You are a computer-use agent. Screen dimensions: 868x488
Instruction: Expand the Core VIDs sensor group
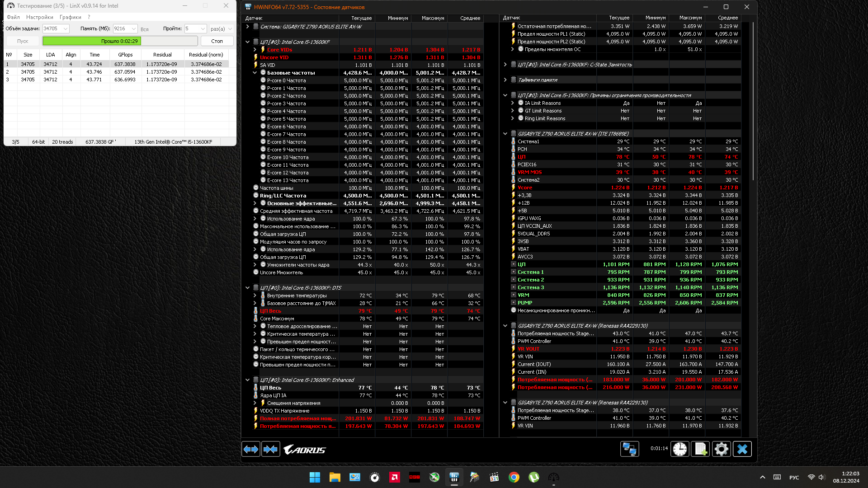(x=255, y=50)
